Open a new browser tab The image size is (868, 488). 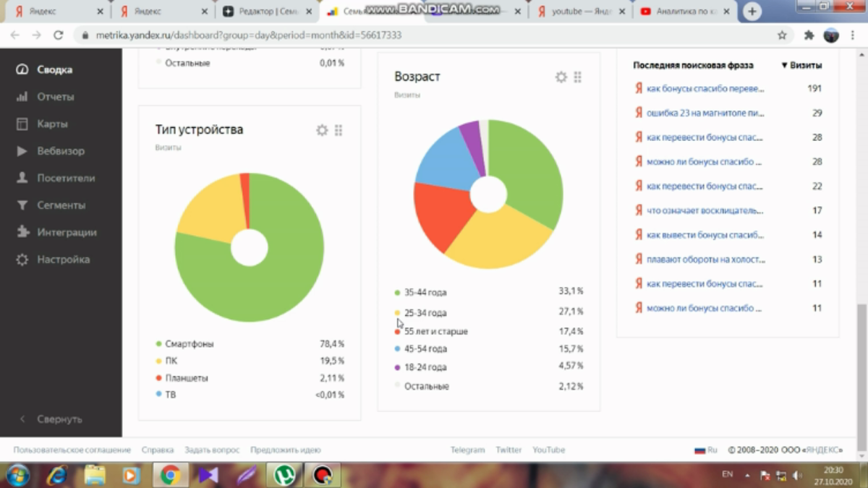click(x=752, y=12)
